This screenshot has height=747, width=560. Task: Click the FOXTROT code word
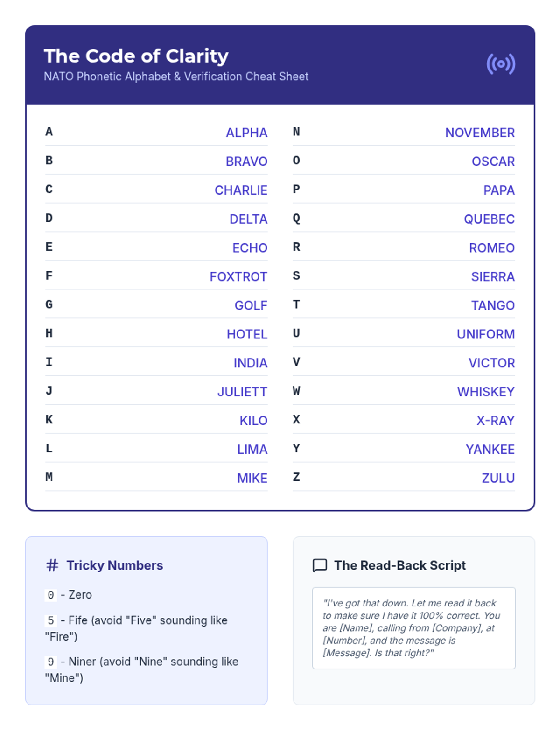pos(238,277)
